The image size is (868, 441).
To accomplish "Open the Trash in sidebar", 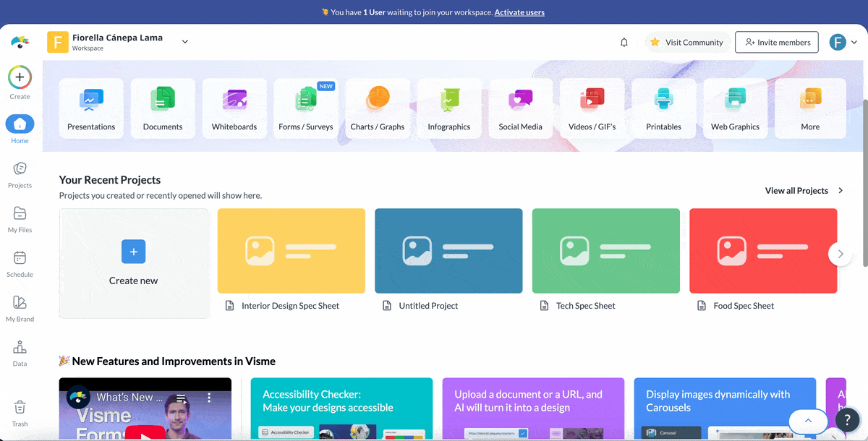I will point(20,412).
